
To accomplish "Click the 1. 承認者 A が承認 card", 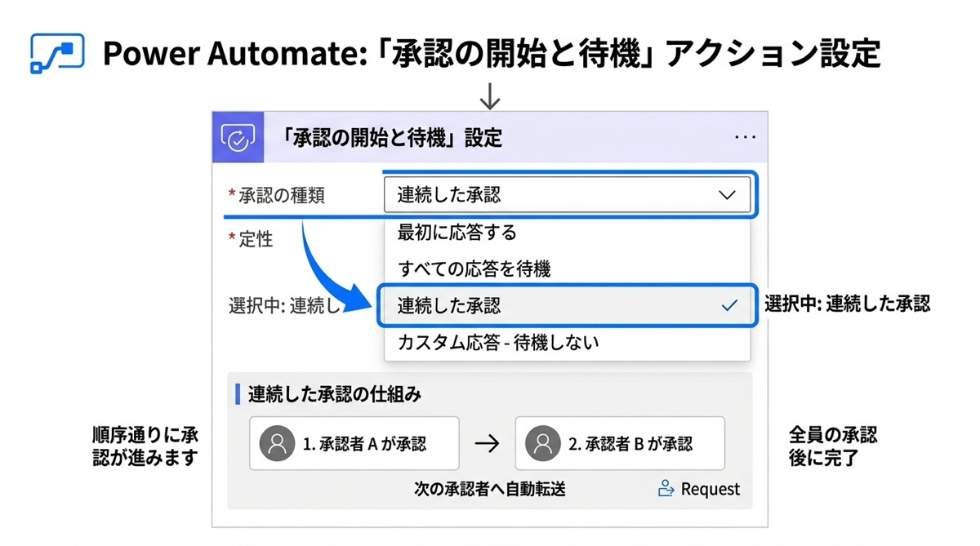I will click(354, 444).
